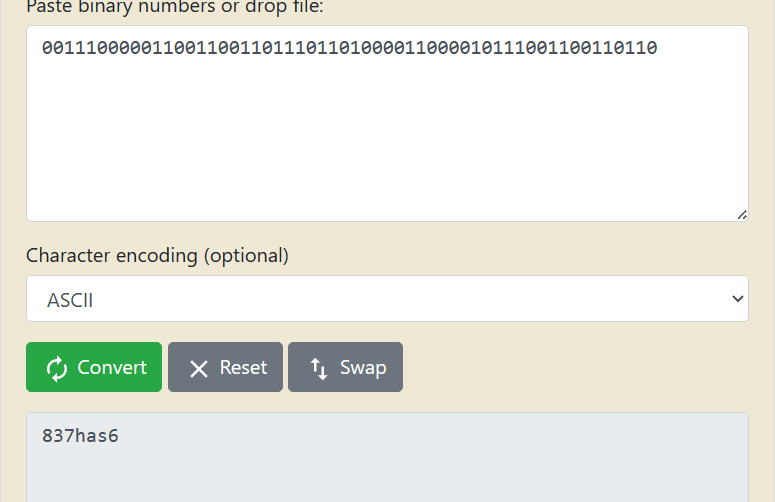Image resolution: width=775 pixels, height=502 pixels.
Task: Clear the fields with the Reset button
Action: [x=225, y=367]
